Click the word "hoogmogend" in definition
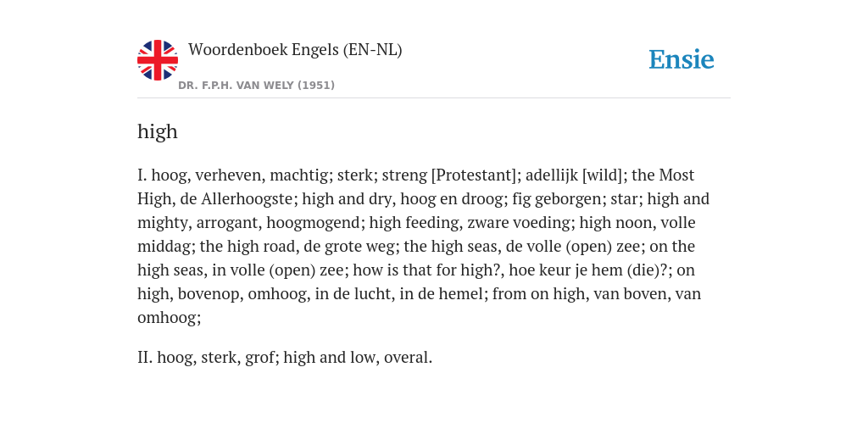 point(314,223)
